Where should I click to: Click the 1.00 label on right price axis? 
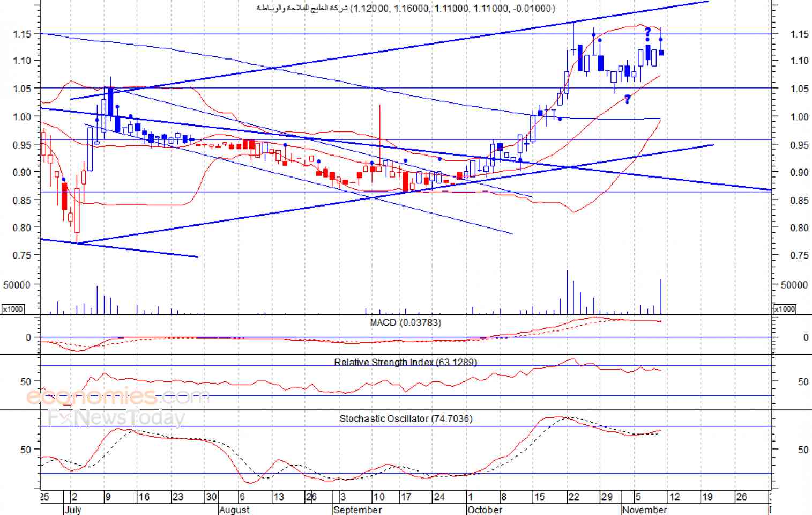(799, 117)
